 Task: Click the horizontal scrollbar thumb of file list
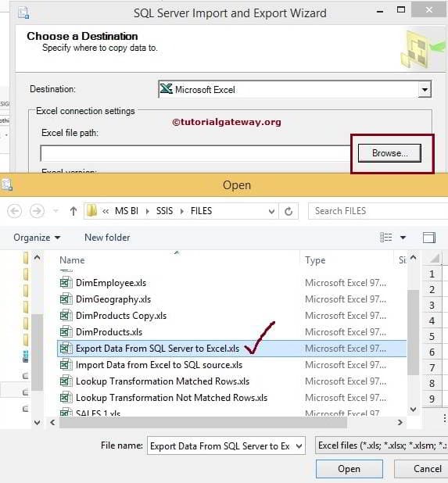[202, 422]
